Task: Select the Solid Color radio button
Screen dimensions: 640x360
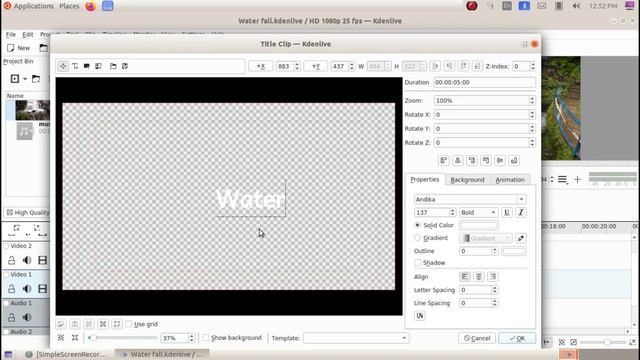Action: tap(417, 225)
